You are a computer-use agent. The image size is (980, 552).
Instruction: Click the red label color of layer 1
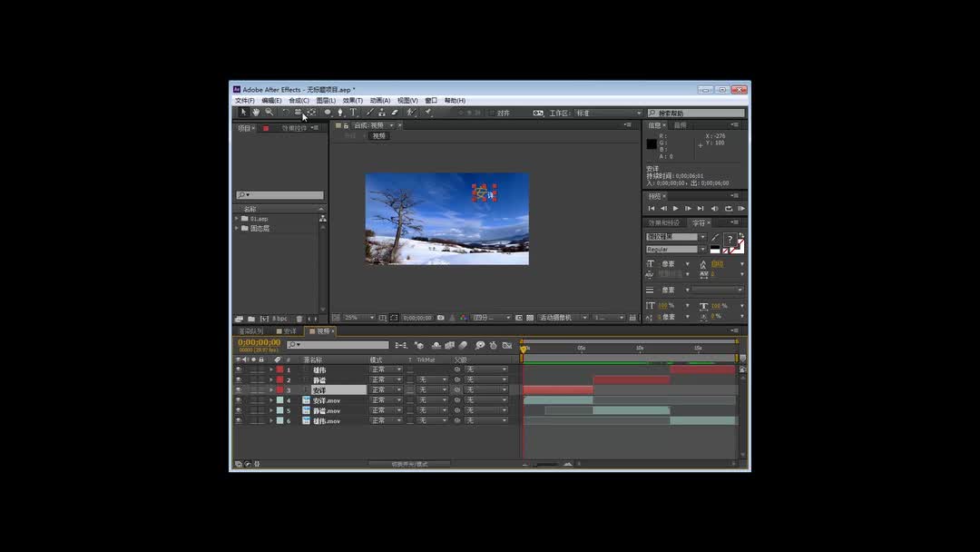point(280,370)
